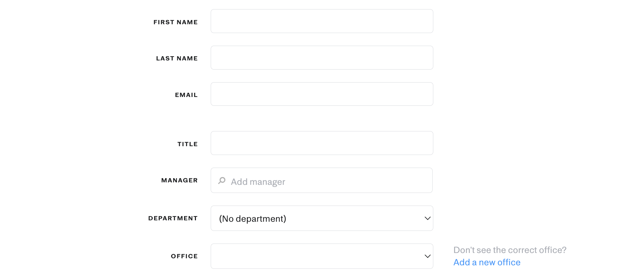644x279 pixels.
Task: Click the MANAGER label text
Action: point(179,180)
